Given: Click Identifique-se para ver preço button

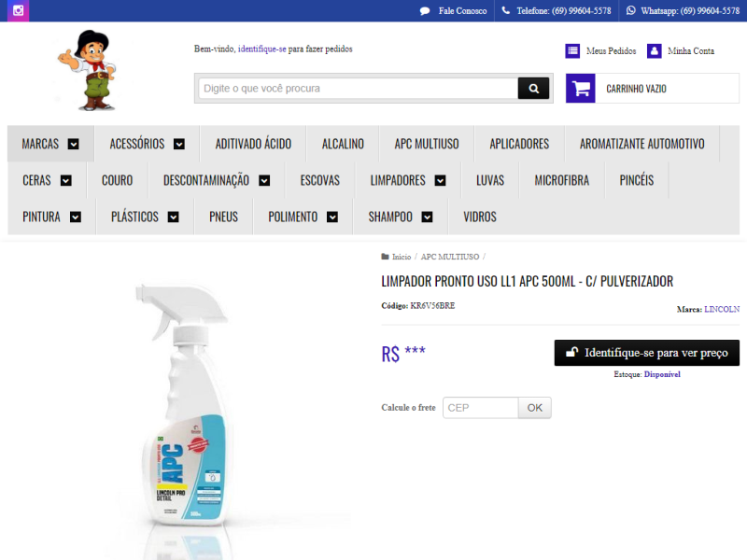Looking at the screenshot, I should coord(646,353).
